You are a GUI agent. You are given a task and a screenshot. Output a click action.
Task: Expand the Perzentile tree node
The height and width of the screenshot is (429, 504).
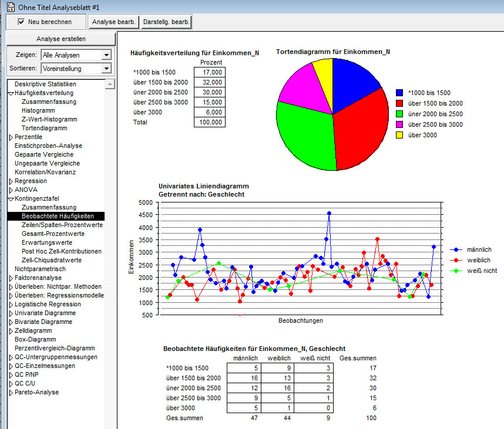[11, 137]
